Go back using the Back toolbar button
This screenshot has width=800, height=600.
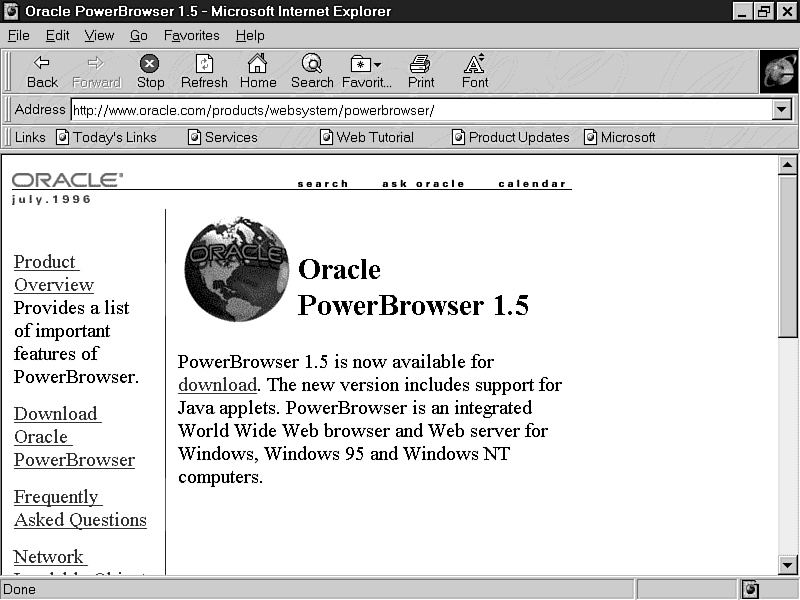pyautogui.click(x=42, y=72)
